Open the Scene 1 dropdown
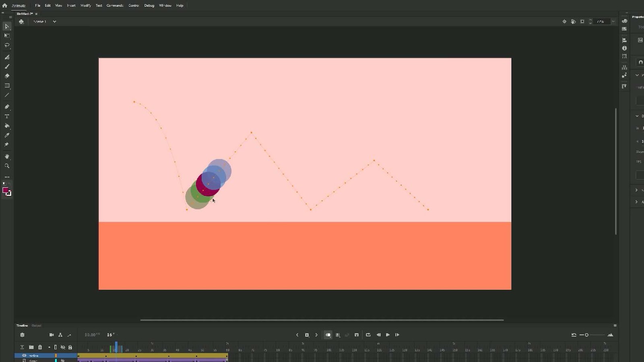 tap(54, 21)
